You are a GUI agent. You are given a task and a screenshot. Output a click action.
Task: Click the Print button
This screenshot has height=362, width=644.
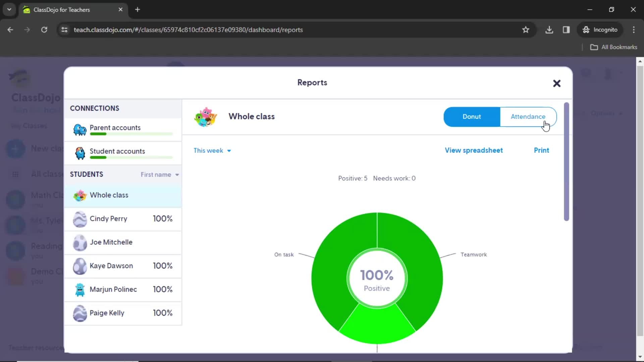(541, 150)
